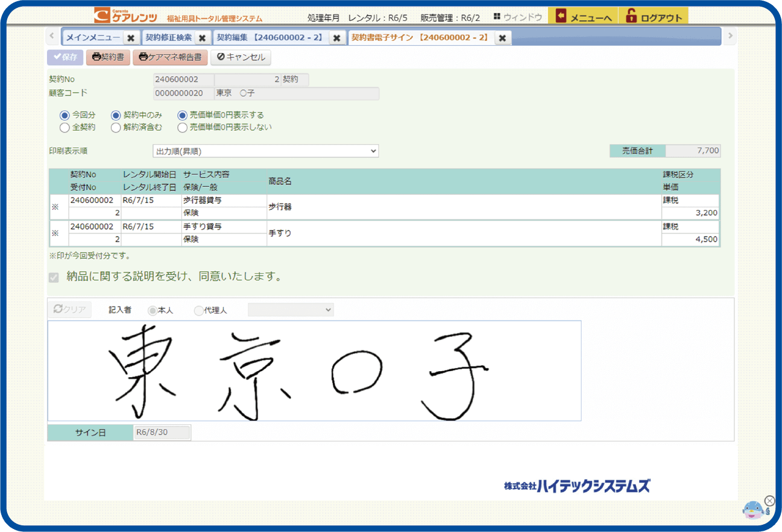The image size is (782, 532).
Task: Click the 課税区分 column header
Action: tap(678, 175)
